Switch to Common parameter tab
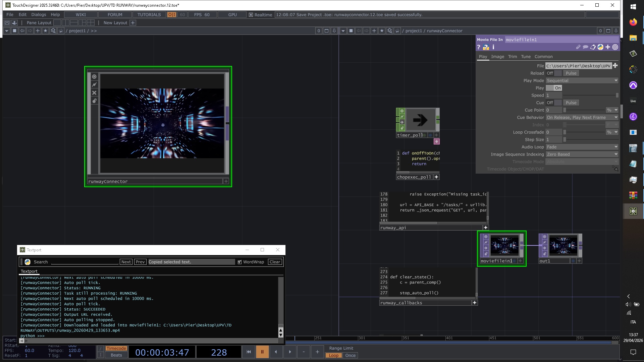This screenshot has width=644, height=362. [x=543, y=57]
